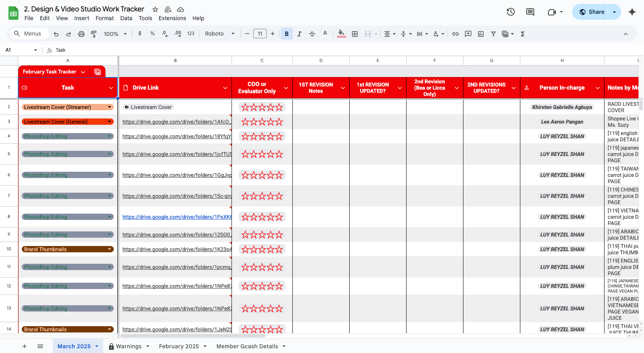
Task: Click the Borders icon in toolbar
Action: tap(355, 34)
